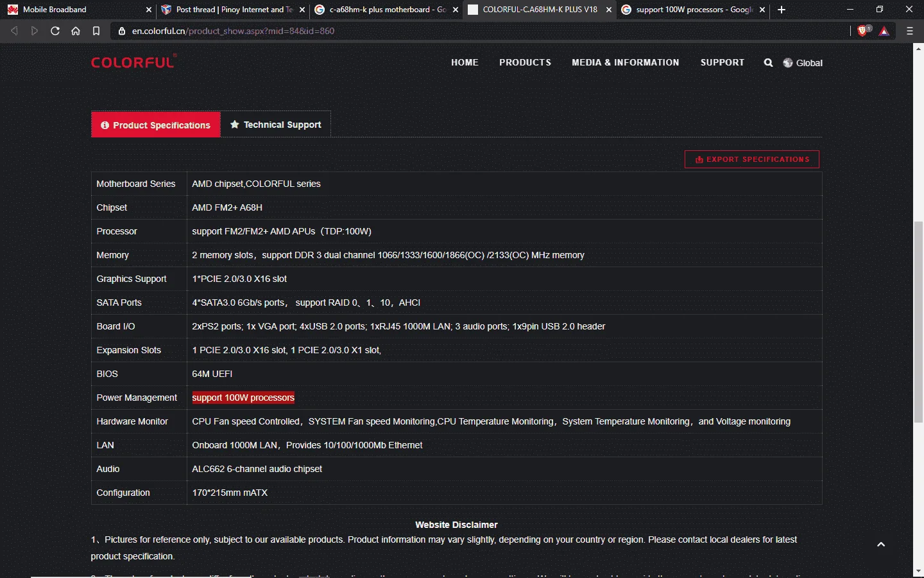Screen dimensions: 924x578
Task: Click the 'Memory' row label
Action: [112, 255]
